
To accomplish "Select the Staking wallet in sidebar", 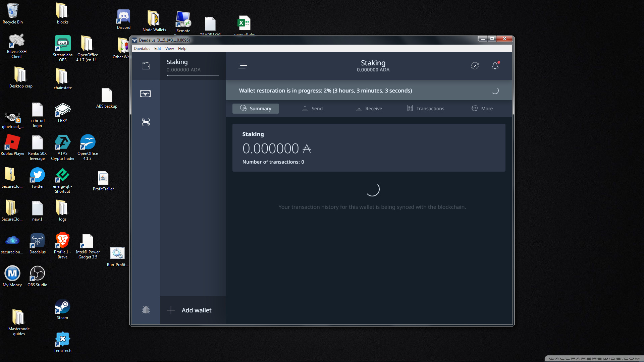I will pos(193,66).
